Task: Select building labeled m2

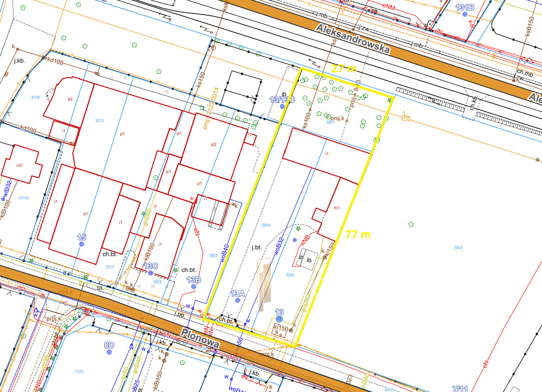Action: coord(19,165)
